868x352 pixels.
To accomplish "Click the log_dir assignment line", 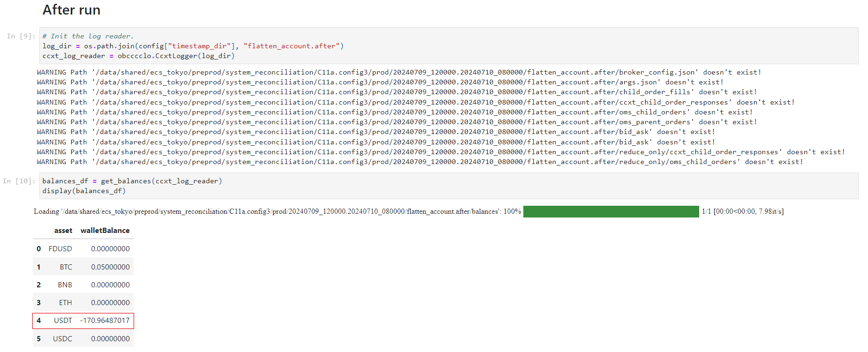I will tap(193, 46).
